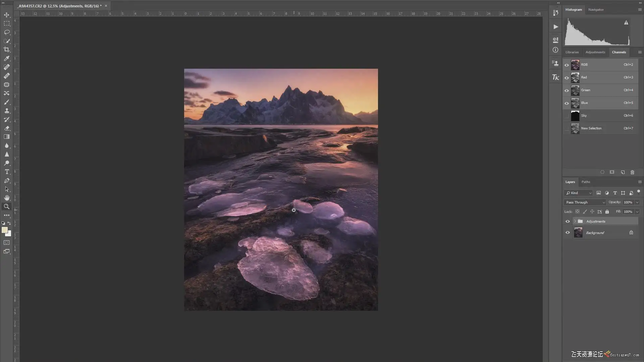This screenshot has width=644, height=362.
Task: Select the Crop tool
Action: pyautogui.click(x=6, y=50)
